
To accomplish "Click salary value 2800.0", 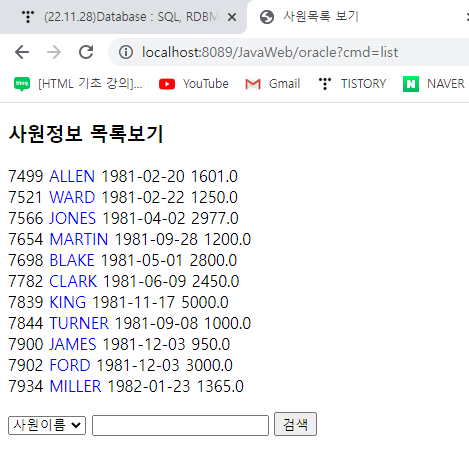I will 213,260.
